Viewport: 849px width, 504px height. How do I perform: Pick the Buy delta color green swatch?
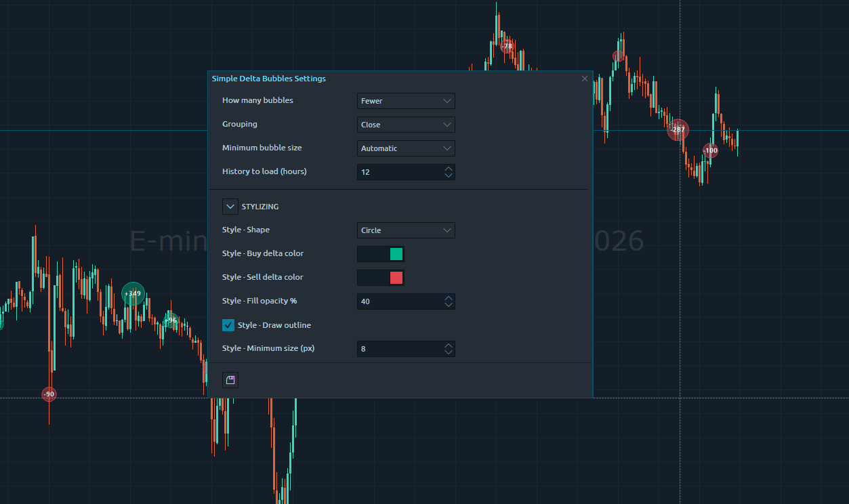(x=396, y=254)
